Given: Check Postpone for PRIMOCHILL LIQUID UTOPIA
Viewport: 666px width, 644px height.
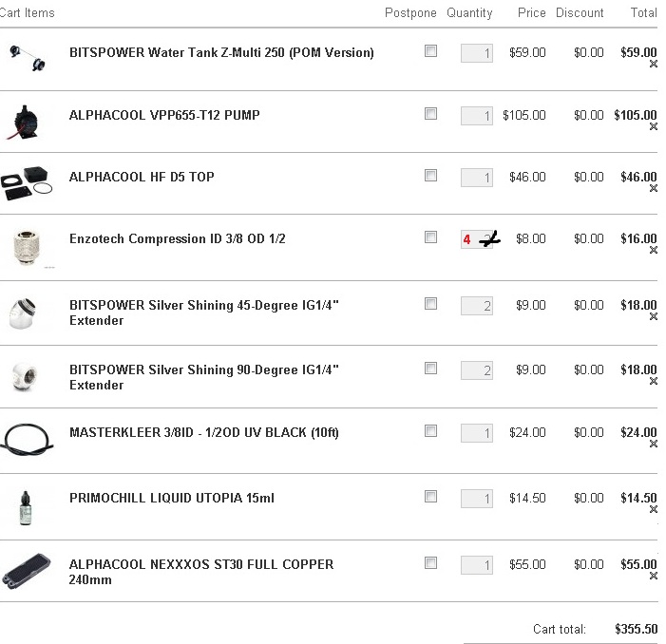Looking at the screenshot, I should [x=430, y=496].
